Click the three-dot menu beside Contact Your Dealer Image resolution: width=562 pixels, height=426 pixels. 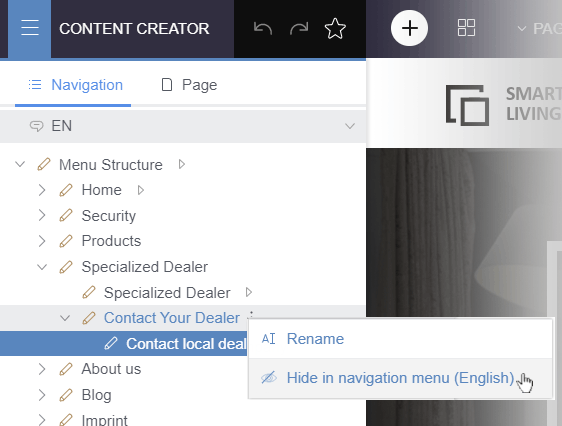pos(252,315)
